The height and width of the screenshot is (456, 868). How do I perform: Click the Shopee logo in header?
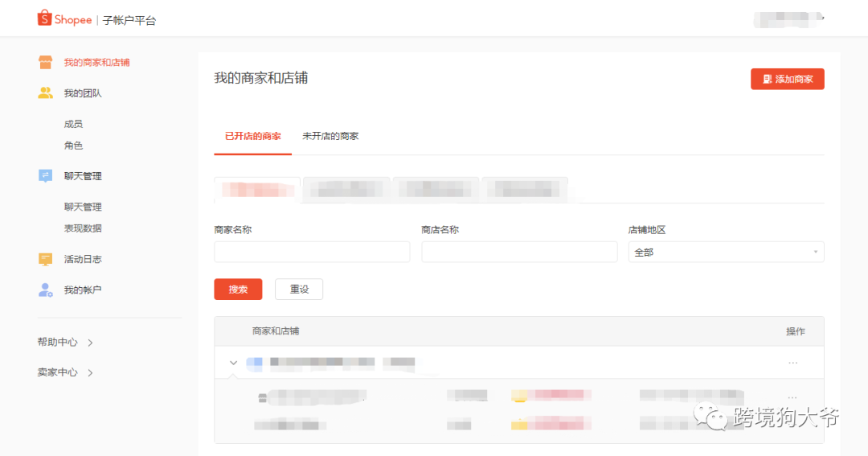tap(64, 18)
